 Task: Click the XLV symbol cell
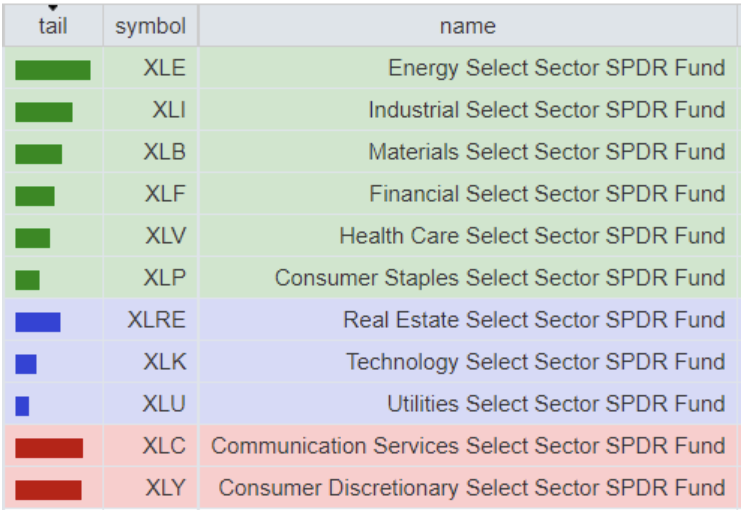(164, 236)
